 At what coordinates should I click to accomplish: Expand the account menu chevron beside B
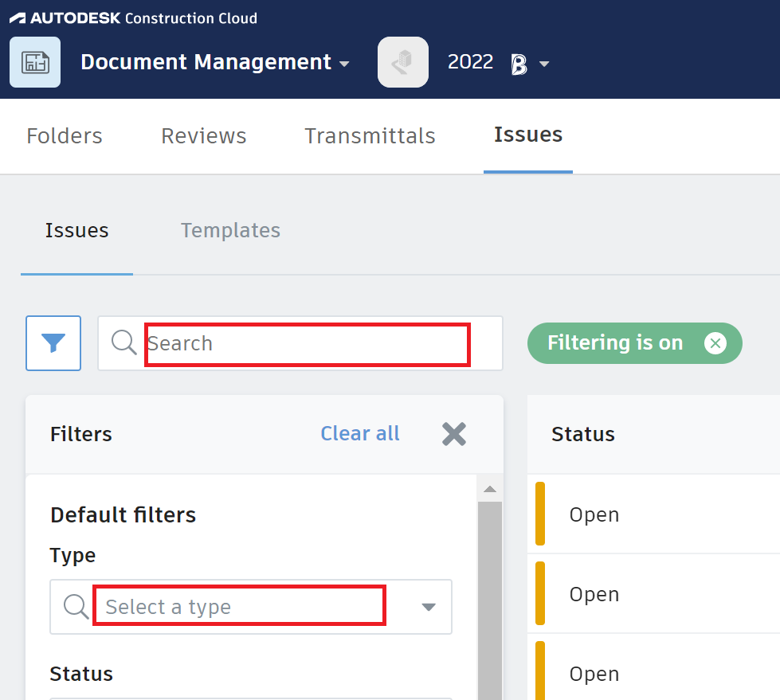tap(545, 63)
